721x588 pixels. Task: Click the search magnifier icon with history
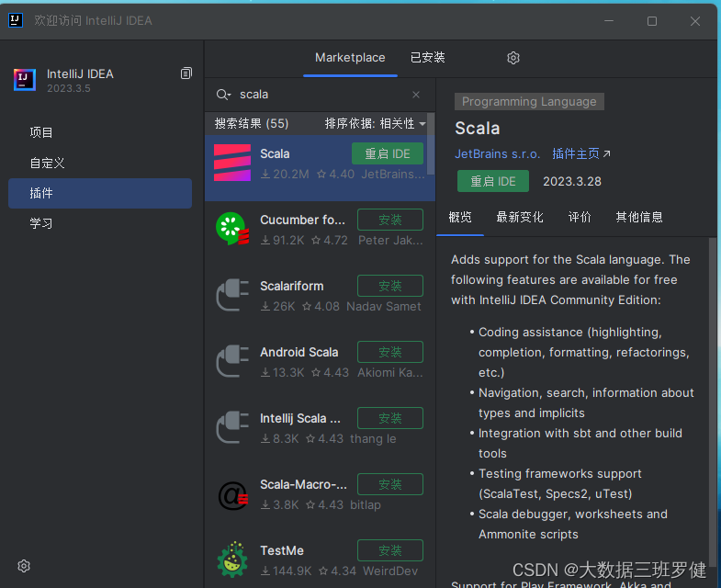coord(223,95)
